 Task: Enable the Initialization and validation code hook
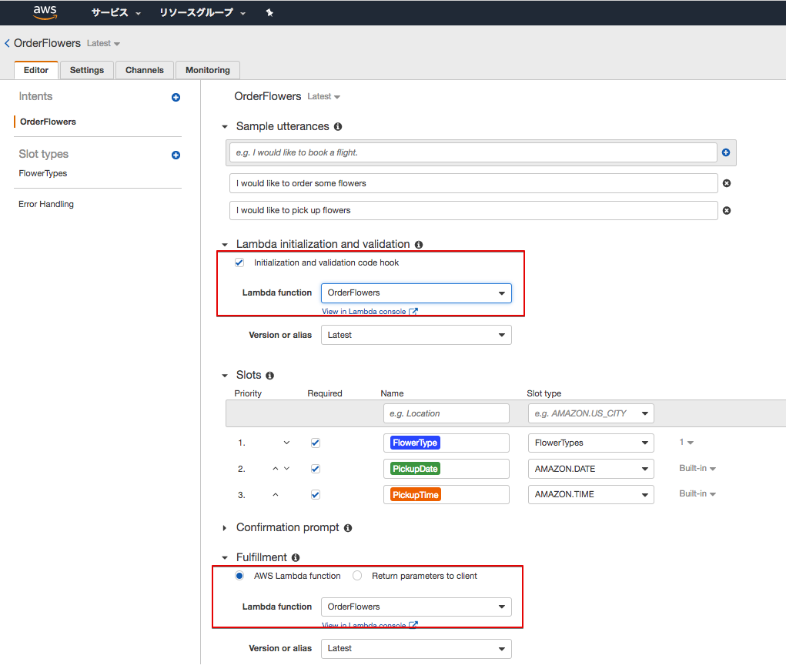239,262
